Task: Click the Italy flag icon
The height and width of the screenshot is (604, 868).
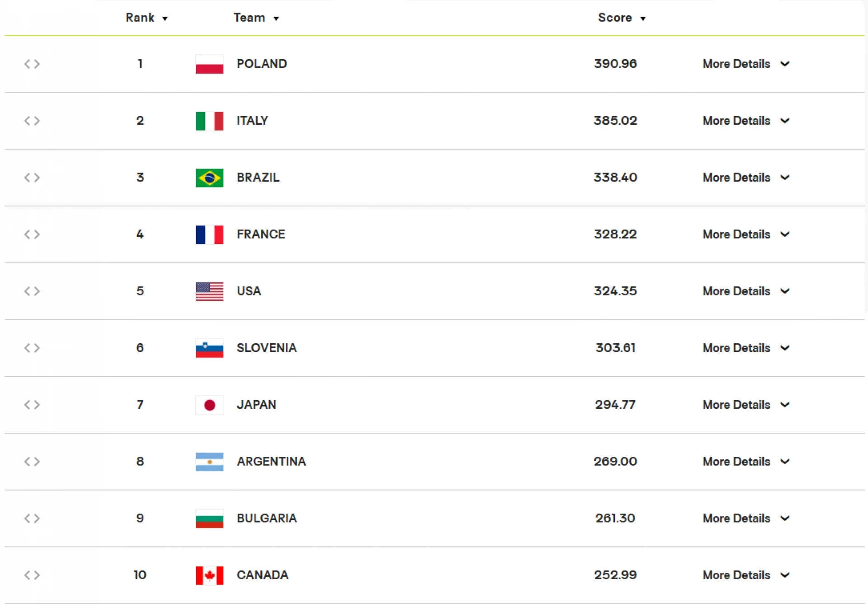Action: (209, 121)
